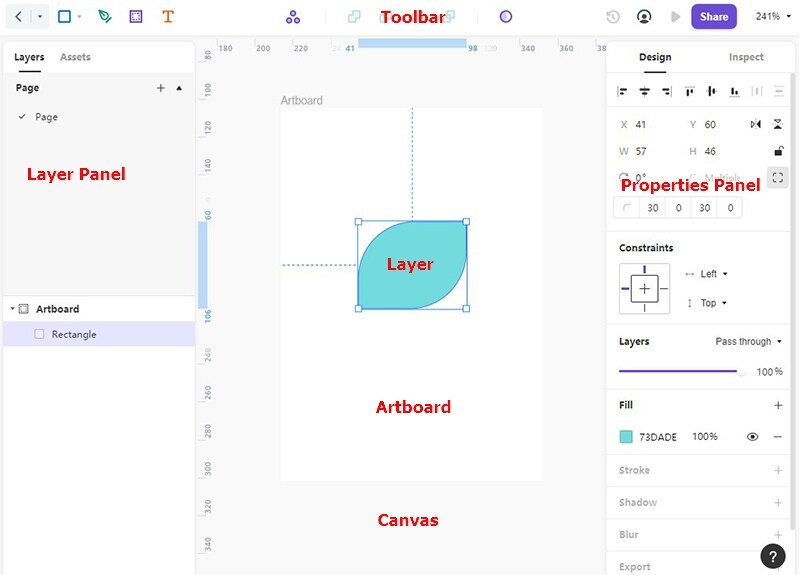Add a blur with plus icon
The image size is (800, 575).
point(778,535)
